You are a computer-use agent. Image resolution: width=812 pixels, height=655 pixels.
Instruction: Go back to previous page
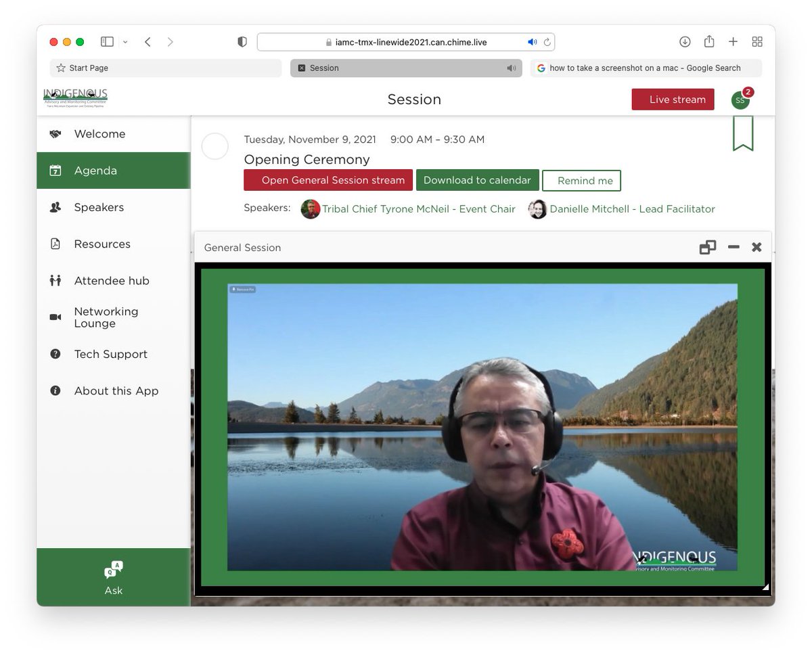point(148,42)
